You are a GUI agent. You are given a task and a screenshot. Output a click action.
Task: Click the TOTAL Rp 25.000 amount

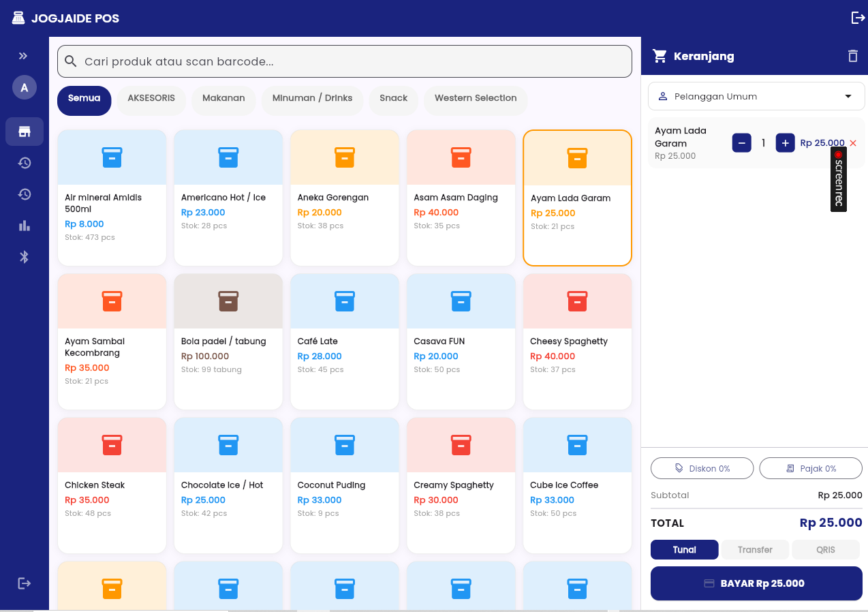tap(831, 523)
